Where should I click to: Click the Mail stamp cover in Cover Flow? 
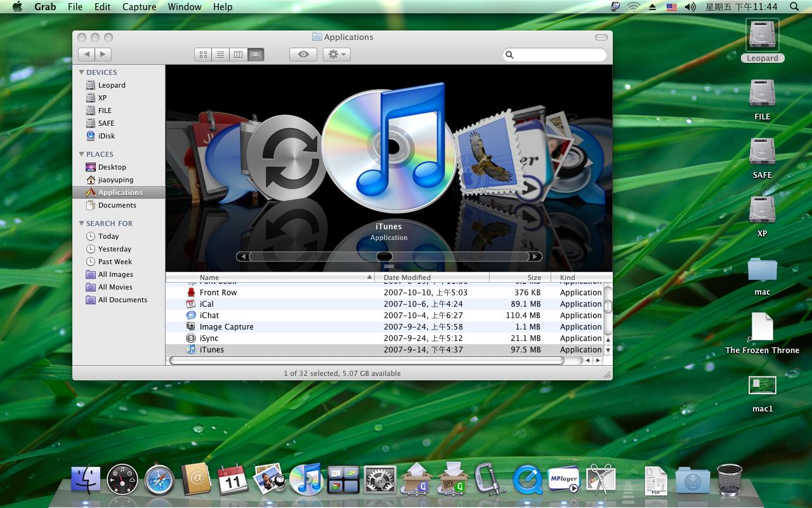[488, 156]
